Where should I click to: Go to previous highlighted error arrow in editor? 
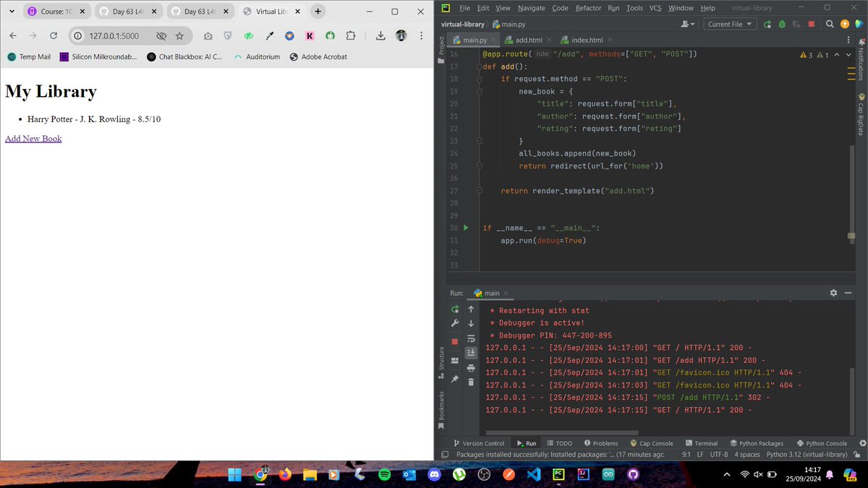click(x=838, y=55)
